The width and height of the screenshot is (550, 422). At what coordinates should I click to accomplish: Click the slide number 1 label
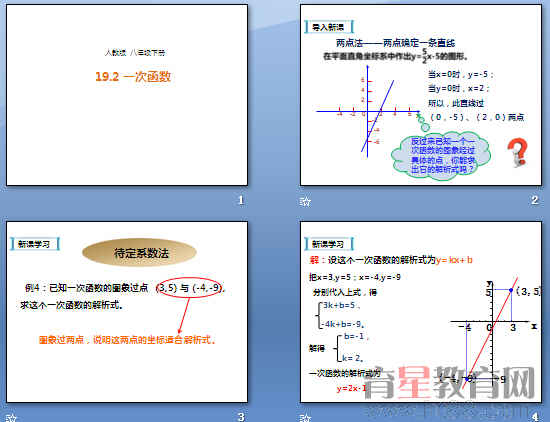pos(241,200)
